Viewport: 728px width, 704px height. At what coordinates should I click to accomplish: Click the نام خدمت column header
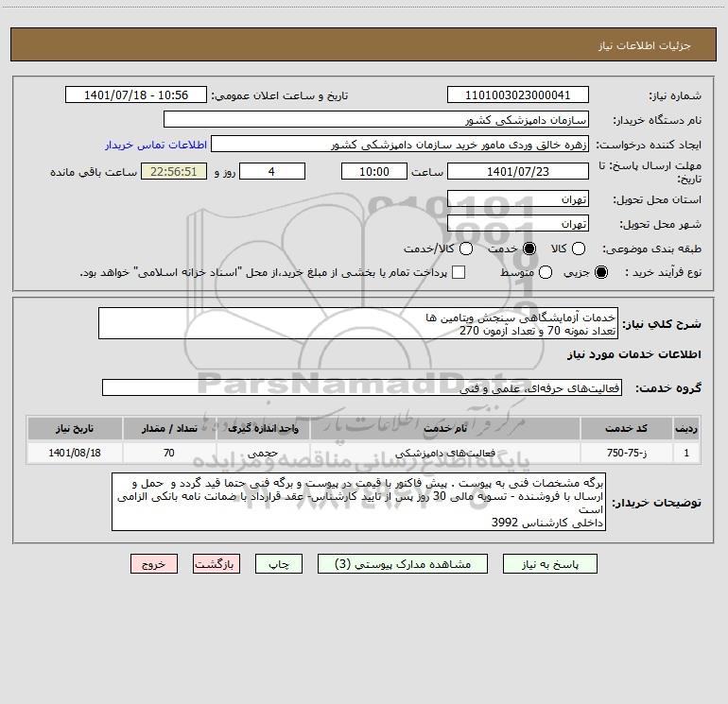click(x=445, y=428)
